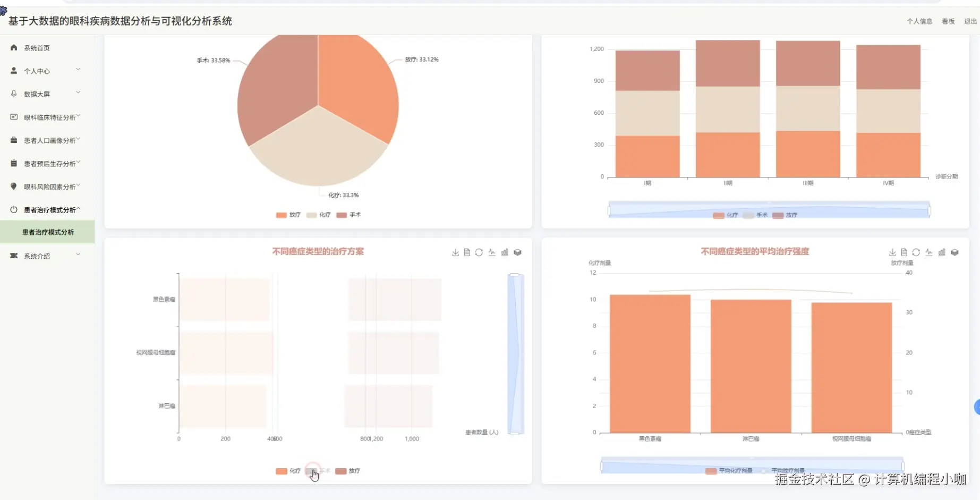Switch 不同癌症类型的治疗方案 chart to line view
Viewport: 980px width, 500px height.
(x=492, y=252)
